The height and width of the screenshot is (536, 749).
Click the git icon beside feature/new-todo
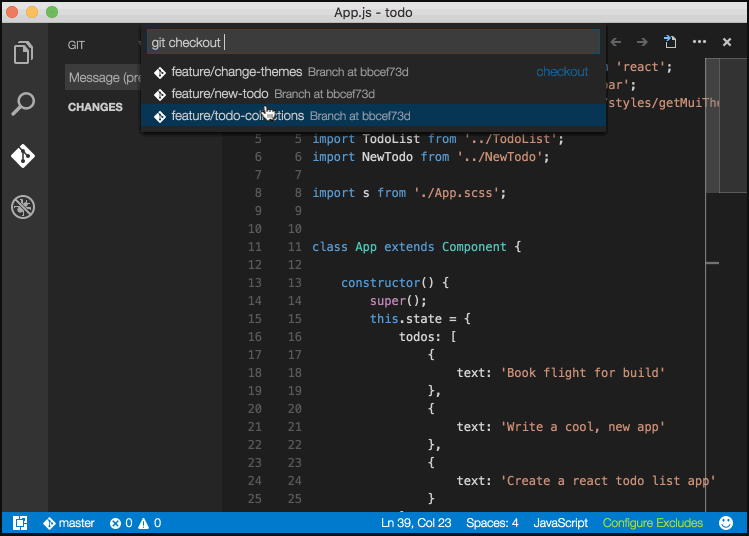(160, 95)
